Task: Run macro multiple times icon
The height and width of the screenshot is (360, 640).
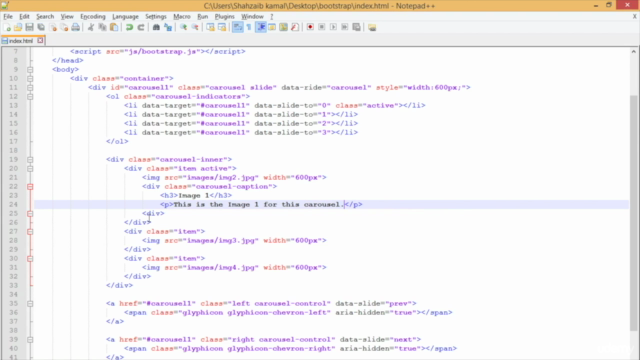Action: pos(344,27)
